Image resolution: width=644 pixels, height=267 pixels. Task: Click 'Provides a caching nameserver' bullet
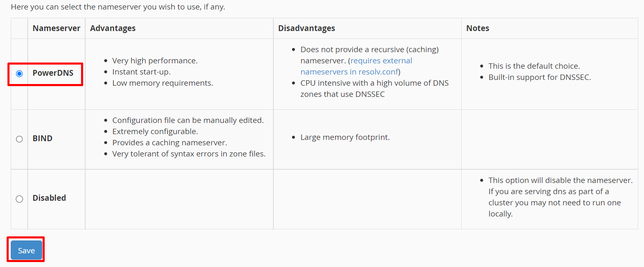tap(170, 142)
